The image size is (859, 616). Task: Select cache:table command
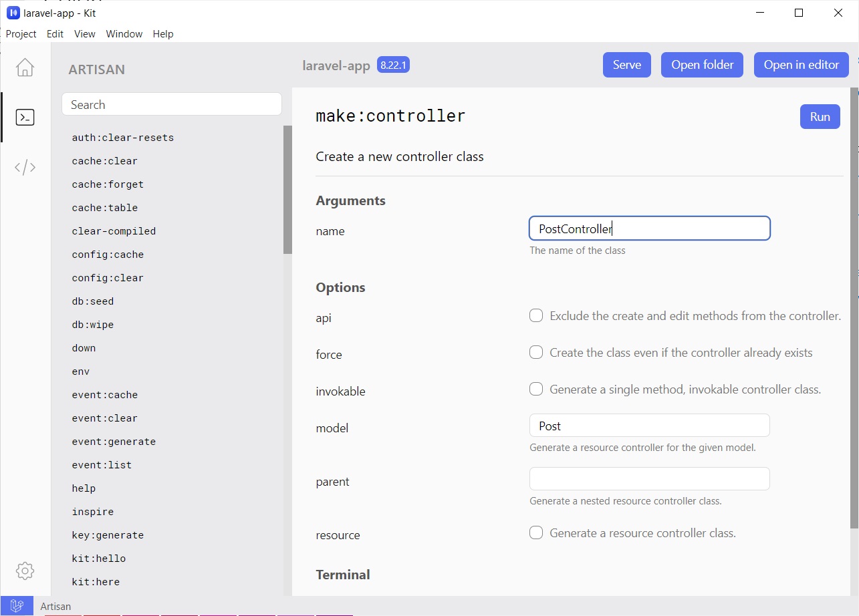point(105,208)
